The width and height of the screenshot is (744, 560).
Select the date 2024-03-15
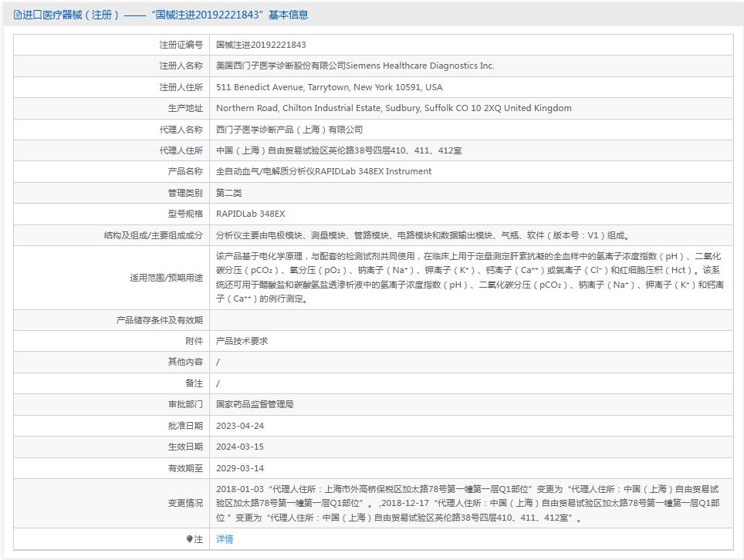tap(240, 447)
